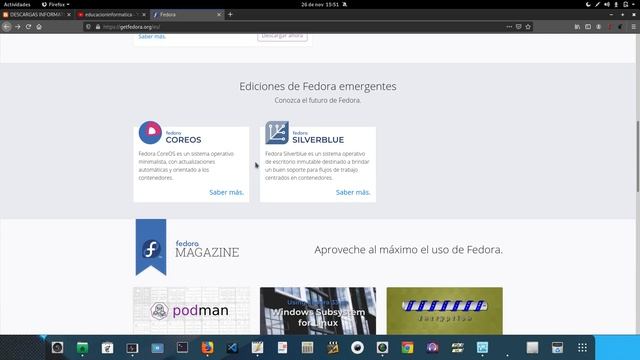This screenshot has height=360, width=640.
Task: Save page to Pocket
Action: [518, 27]
